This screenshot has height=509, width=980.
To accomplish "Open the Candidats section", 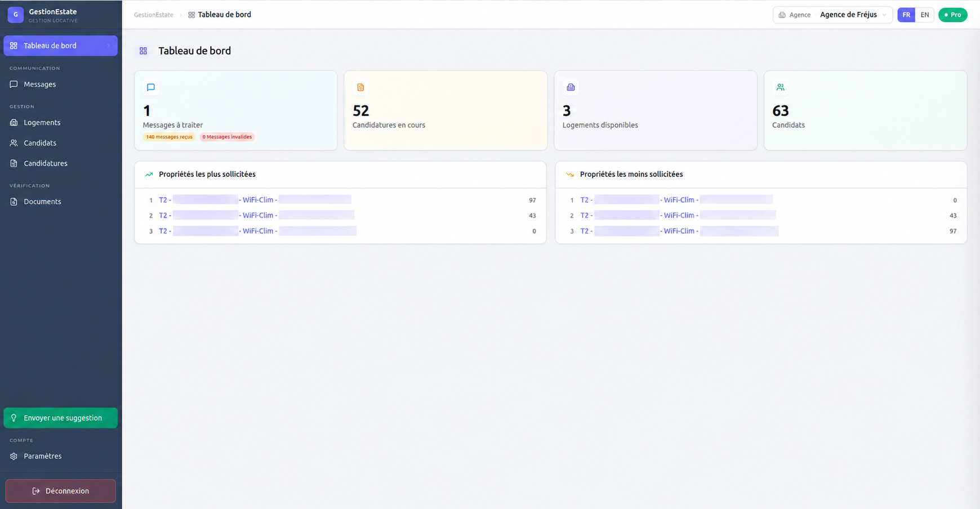I will coord(60,143).
